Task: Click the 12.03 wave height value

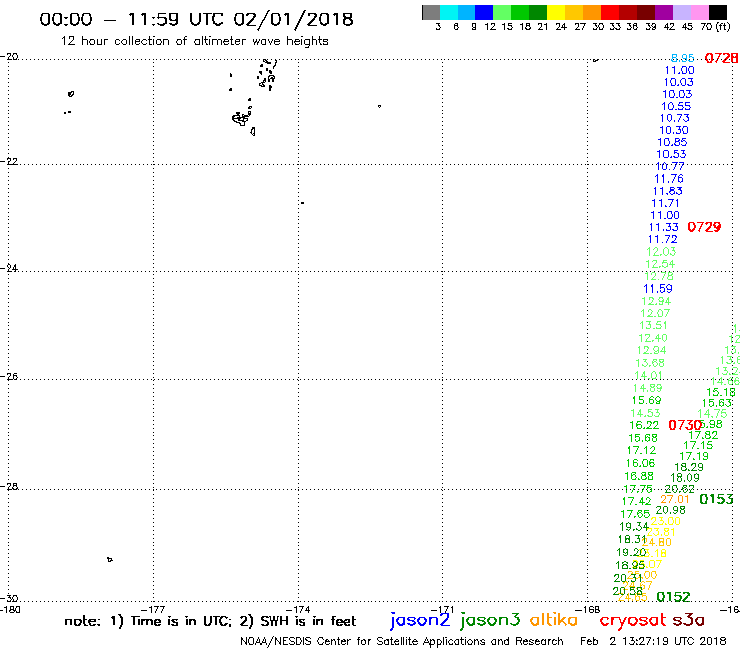Action: point(661,252)
